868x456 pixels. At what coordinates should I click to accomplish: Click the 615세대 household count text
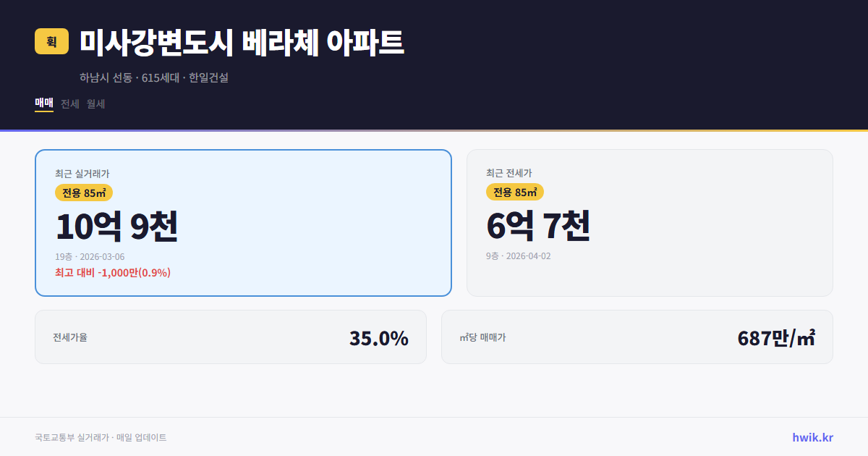tap(161, 77)
